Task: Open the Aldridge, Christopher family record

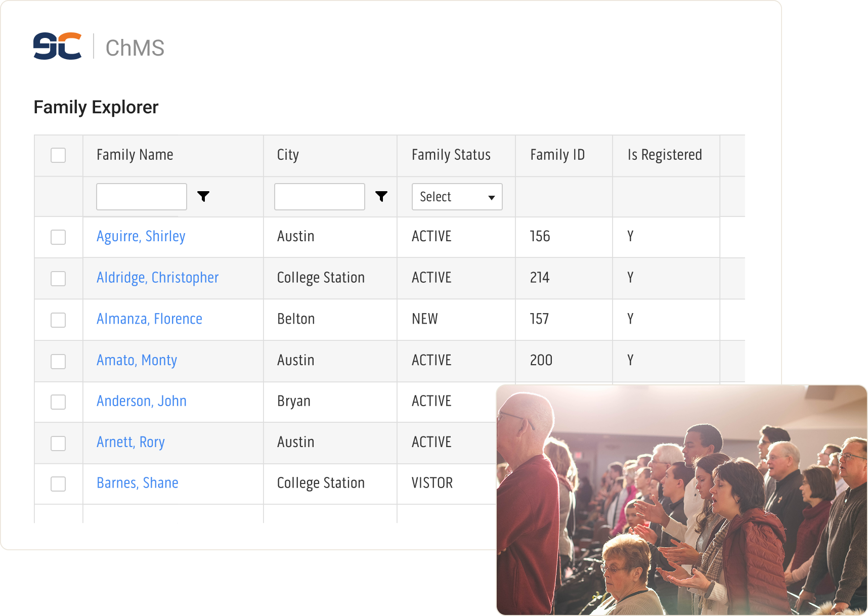Action: (157, 278)
